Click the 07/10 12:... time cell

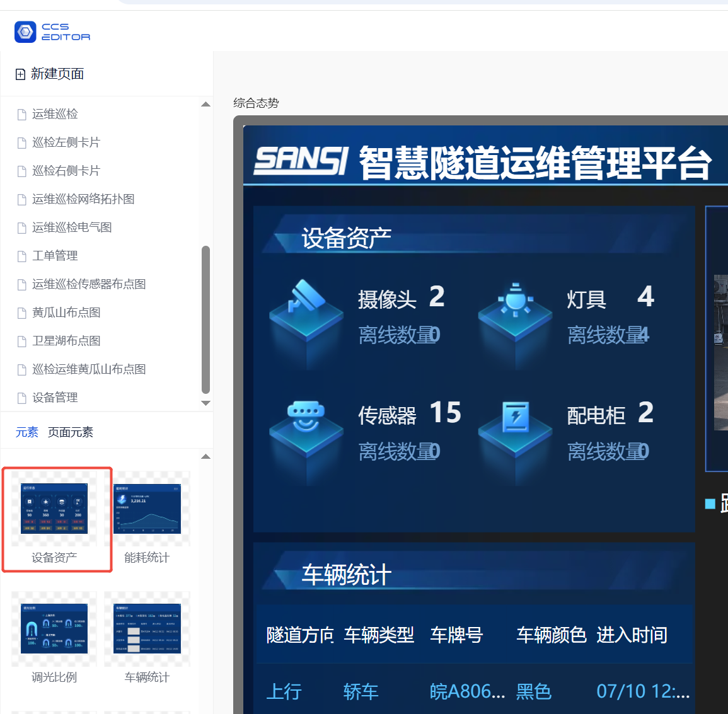click(643, 692)
